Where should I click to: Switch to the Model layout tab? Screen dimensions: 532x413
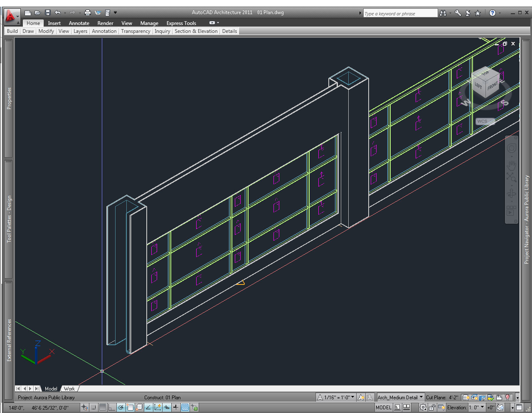tap(51, 389)
